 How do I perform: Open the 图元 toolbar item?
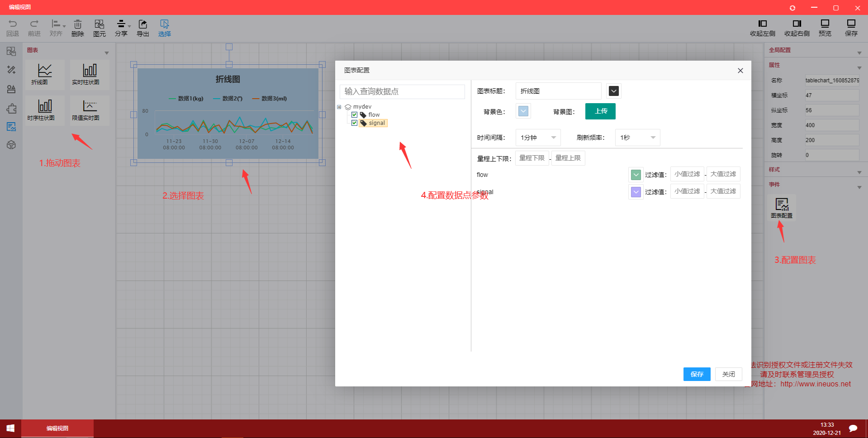click(x=100, y=28)
